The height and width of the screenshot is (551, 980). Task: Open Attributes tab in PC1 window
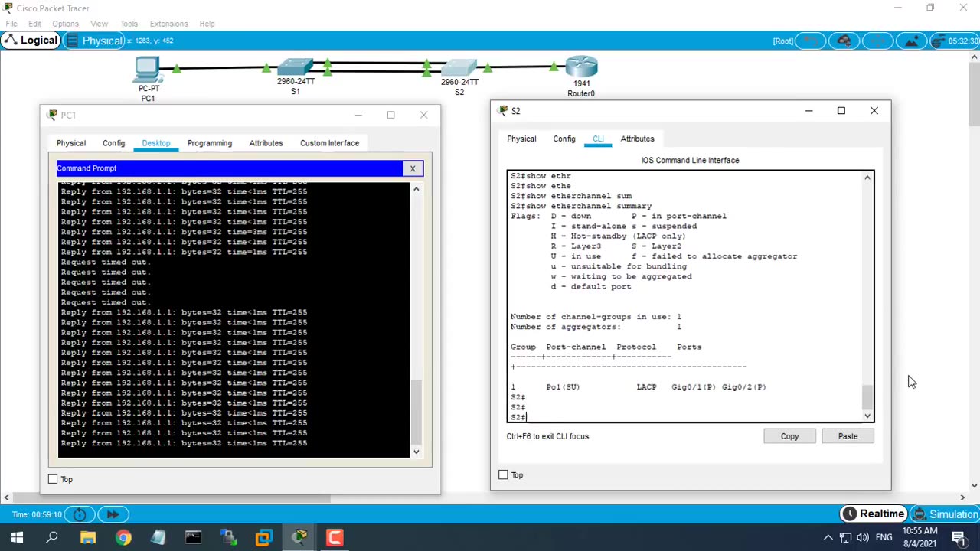pyautogui.click(x=266, y=143)
